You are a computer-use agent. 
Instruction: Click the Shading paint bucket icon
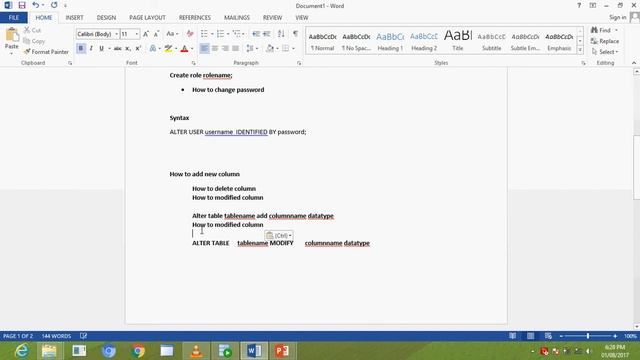point(270,49)
